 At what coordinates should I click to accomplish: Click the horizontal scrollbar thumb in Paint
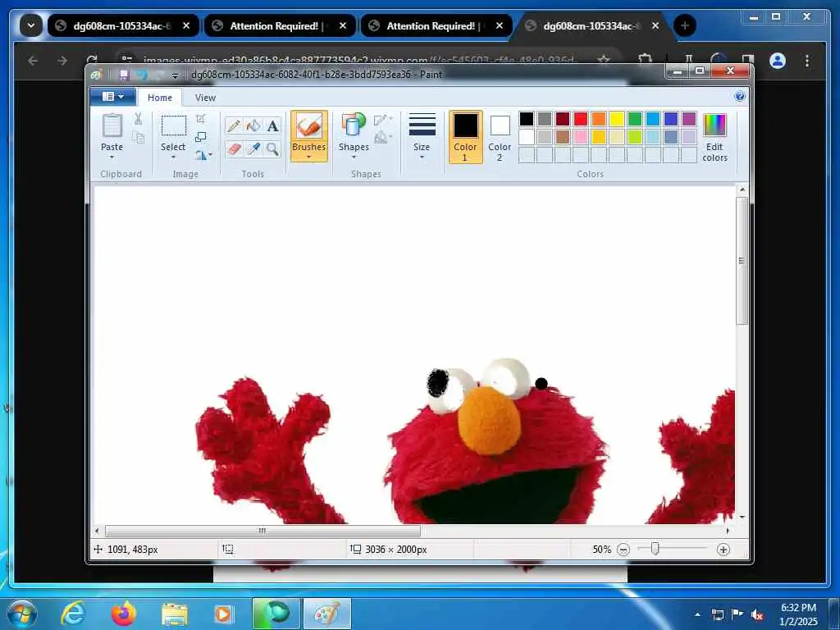(x=262, y=531)
